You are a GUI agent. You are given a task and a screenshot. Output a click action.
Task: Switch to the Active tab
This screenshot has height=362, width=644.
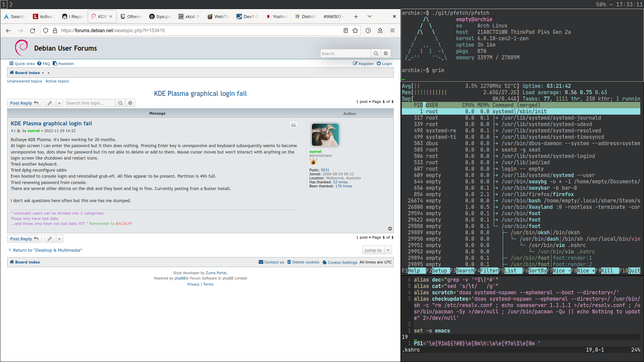44,16
